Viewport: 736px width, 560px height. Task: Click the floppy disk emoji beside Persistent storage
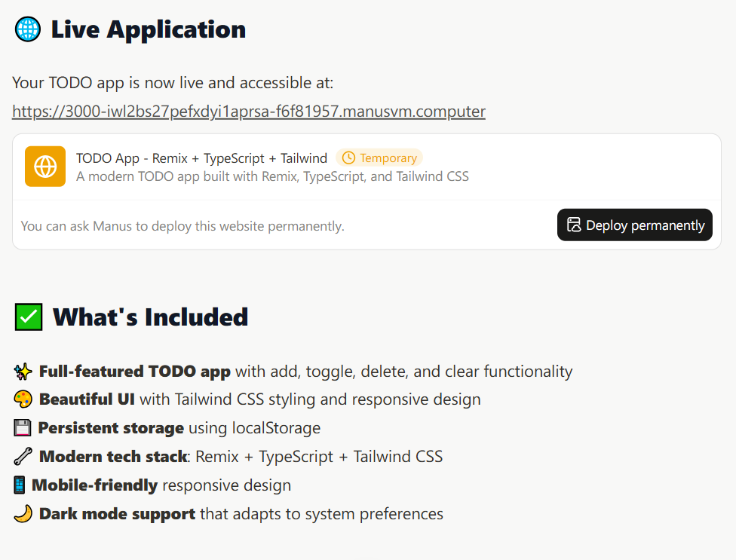[23, 428]
